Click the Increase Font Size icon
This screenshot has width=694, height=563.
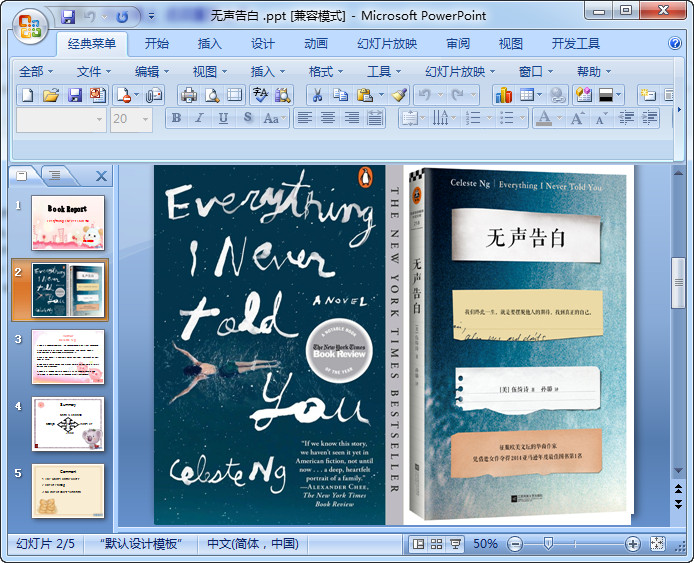pyautogui.click(x=577, y=118)
